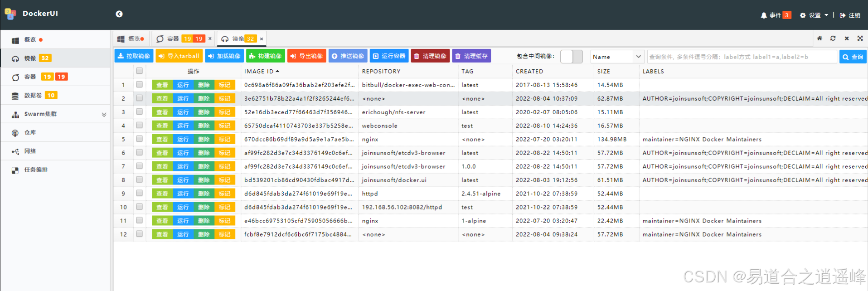Open the 设置 settings dropdown
This screenshot has width=868, height=291.
(x=815, y=15)
